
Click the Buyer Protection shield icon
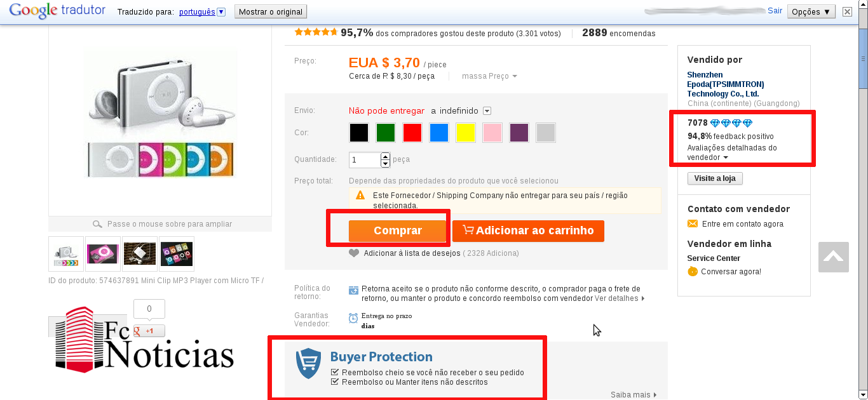tap(309, 364)
